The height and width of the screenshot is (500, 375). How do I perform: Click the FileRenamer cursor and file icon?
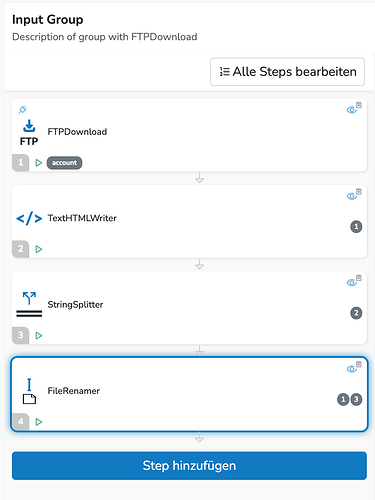[x=29, y=391]
